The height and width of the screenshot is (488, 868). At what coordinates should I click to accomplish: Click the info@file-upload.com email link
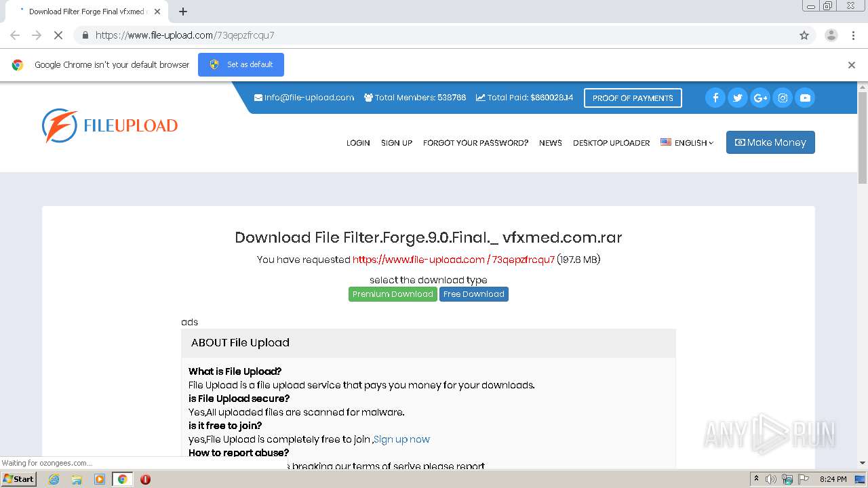(x=304, y=98)
